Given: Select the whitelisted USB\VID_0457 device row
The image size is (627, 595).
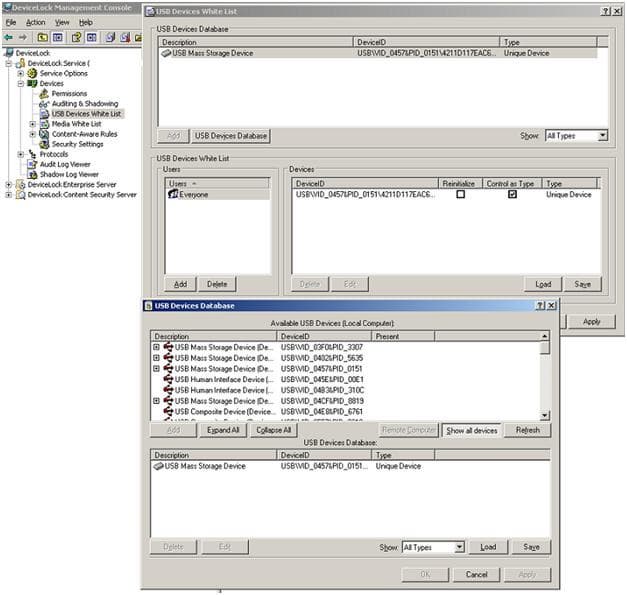Looking at the screenshot, I should coord(446,194).
